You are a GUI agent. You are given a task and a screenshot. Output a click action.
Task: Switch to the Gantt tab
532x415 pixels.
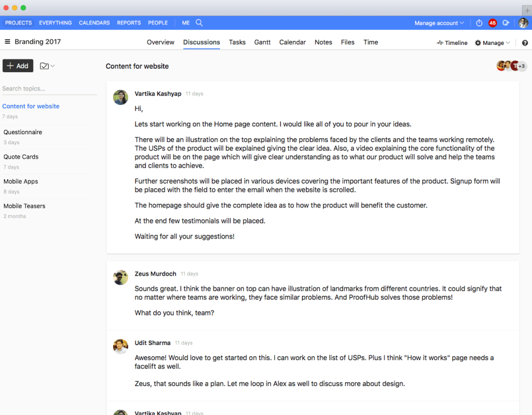click(262, 42)
